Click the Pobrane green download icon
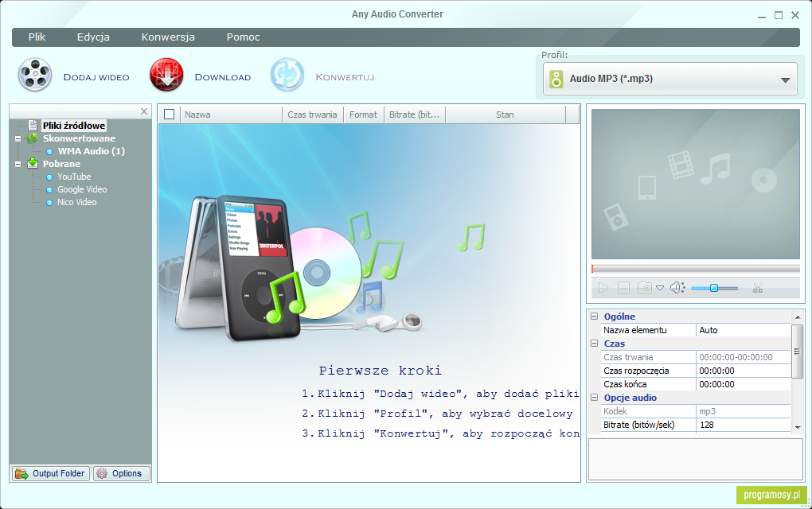Viewport: 812px width, 509px height. (33, 163)
